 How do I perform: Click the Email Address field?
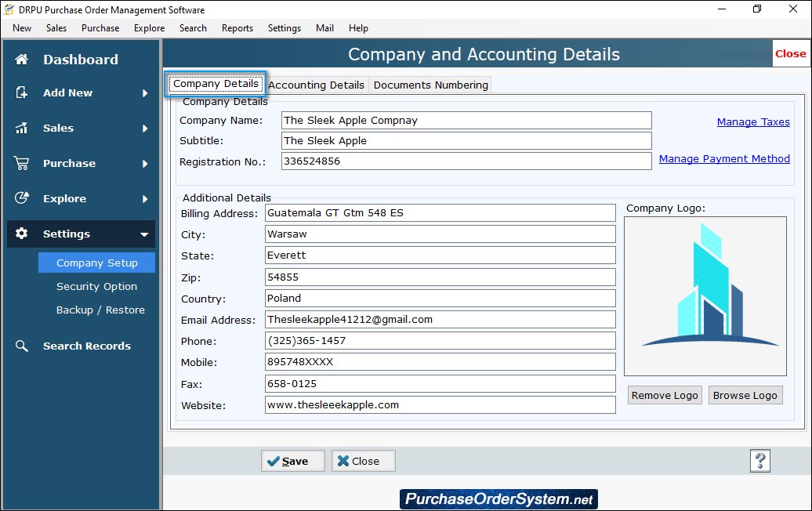point(440,320)
